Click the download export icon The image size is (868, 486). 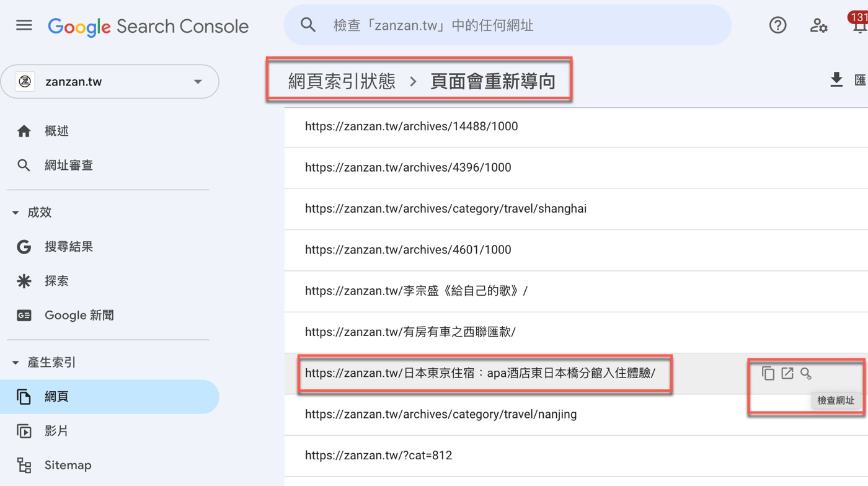tap(836, 79)
